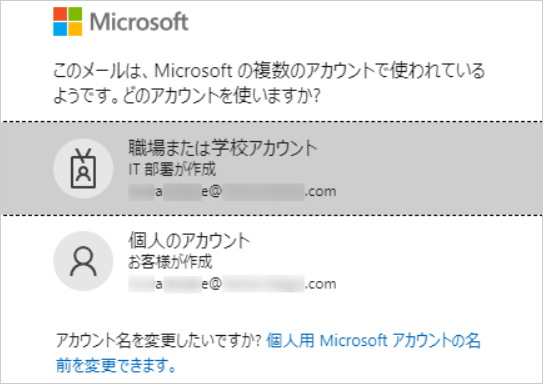
Task: Follow the 前を変更できます link line
Action: [x=116, y=365]
